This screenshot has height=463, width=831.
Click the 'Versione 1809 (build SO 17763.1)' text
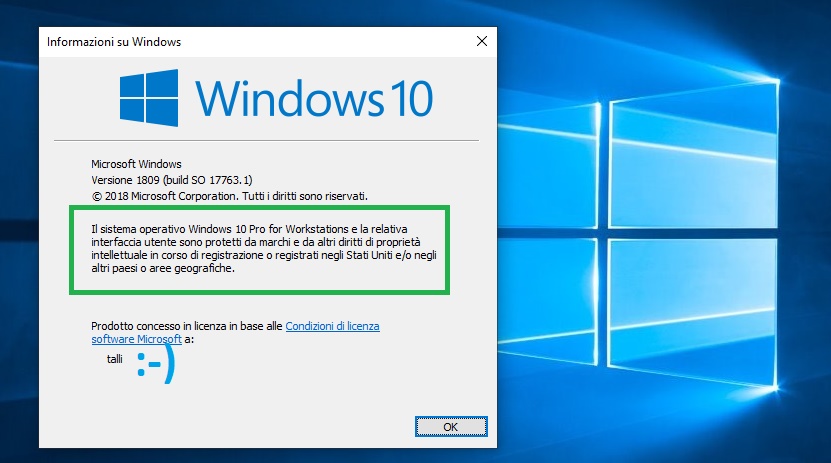pyautogui.click(x=172, y=180)
